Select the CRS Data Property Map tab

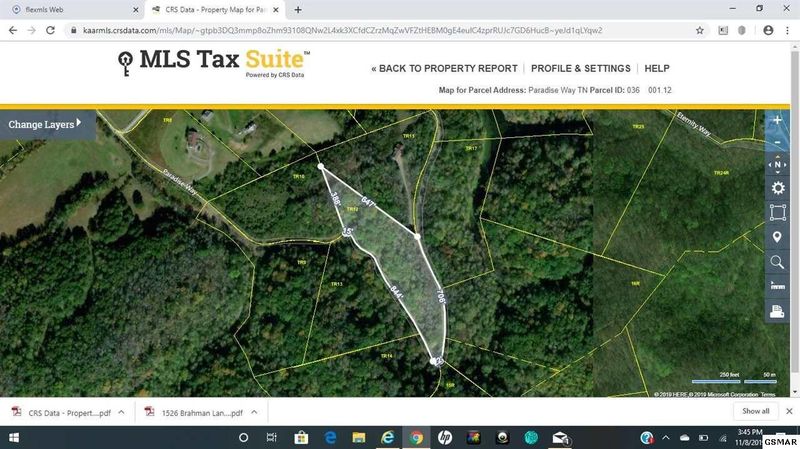pyautogui.click(x=214, y=10)
